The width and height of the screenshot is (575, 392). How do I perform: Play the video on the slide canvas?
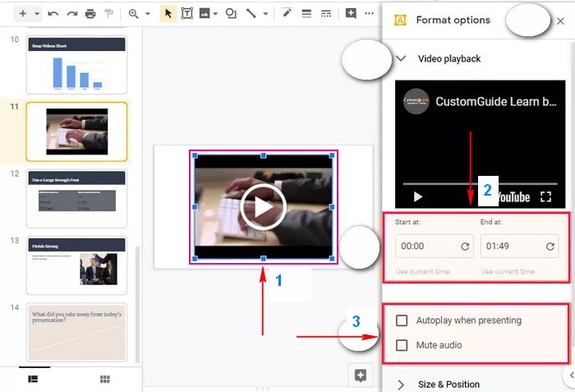coord(264,207)
